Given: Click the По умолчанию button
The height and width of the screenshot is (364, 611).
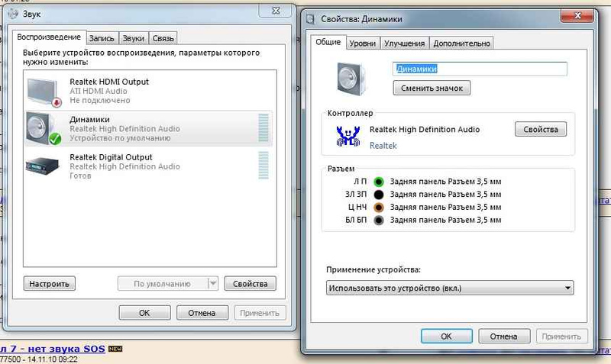Looking at the screenshot, I should pos(162,284).
